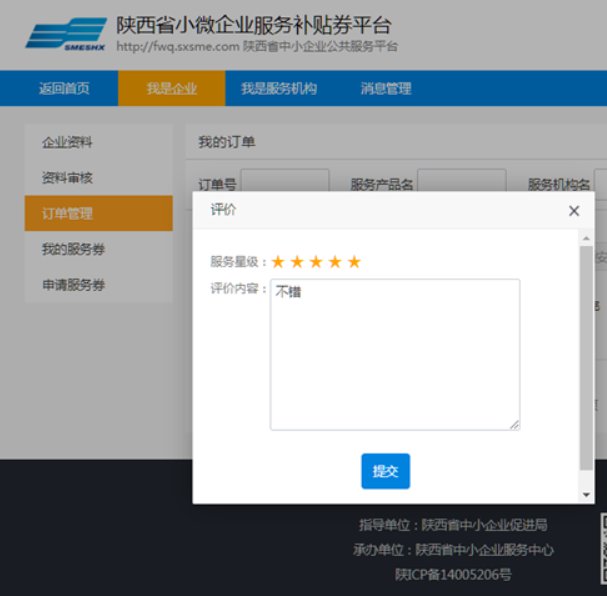Click the SMESHX logo
This screenshot has width=607, height=596.
[x=66, y=35]
